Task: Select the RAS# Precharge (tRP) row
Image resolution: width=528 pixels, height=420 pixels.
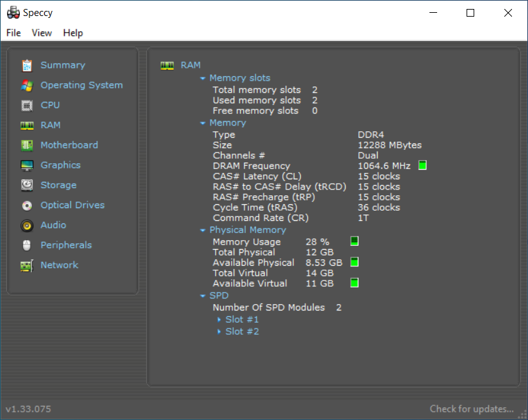Action: click(x=307, y=197)
